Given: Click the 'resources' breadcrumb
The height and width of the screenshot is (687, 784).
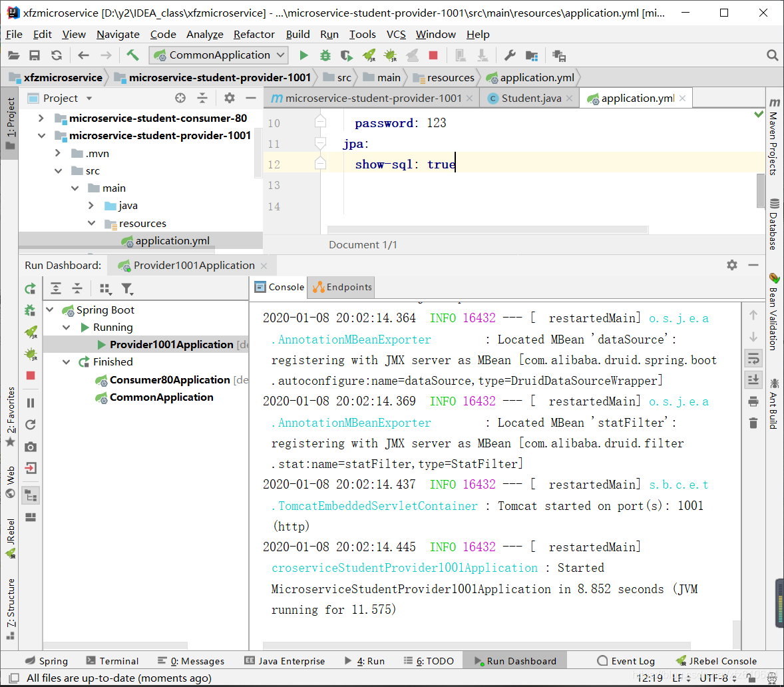Looking at the screenshot, I should click(x=443, y=77).
